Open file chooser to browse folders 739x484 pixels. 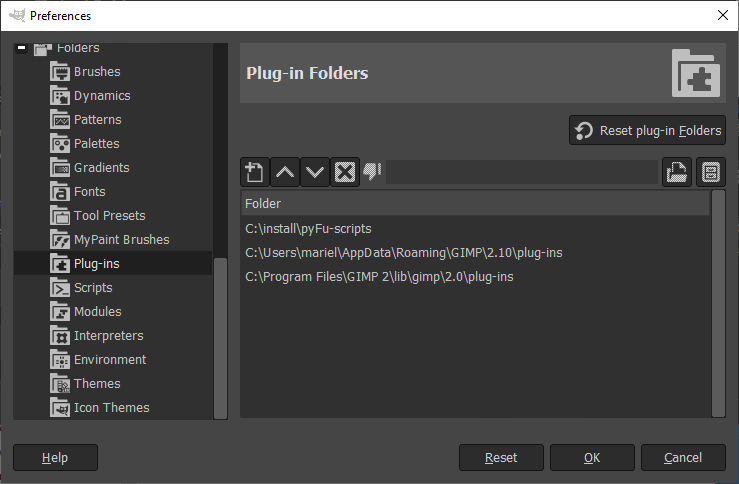677,172
